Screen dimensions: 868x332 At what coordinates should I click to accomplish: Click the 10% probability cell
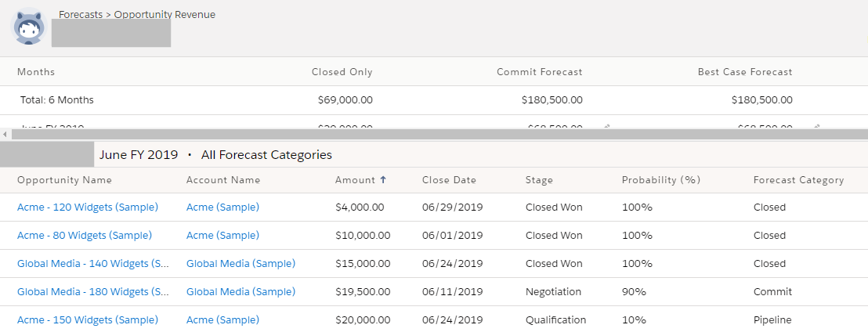point(634,319)
